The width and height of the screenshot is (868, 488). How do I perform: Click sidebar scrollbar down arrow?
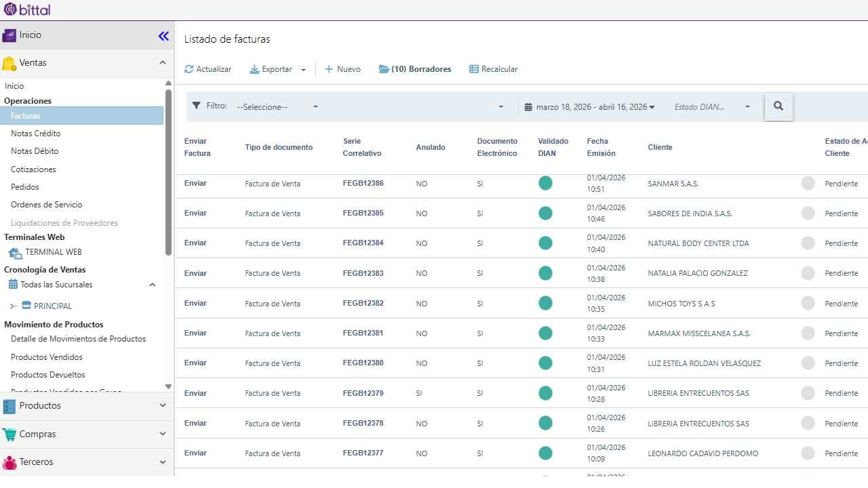coord(168,386)
